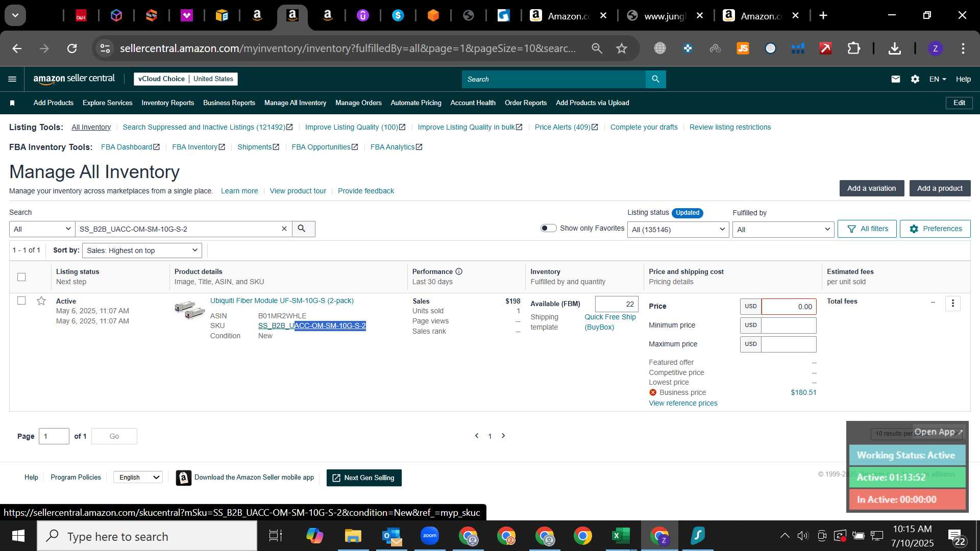Click the Add a product button
The width and height of the screenshot is (980, 551).
point(940,188)
